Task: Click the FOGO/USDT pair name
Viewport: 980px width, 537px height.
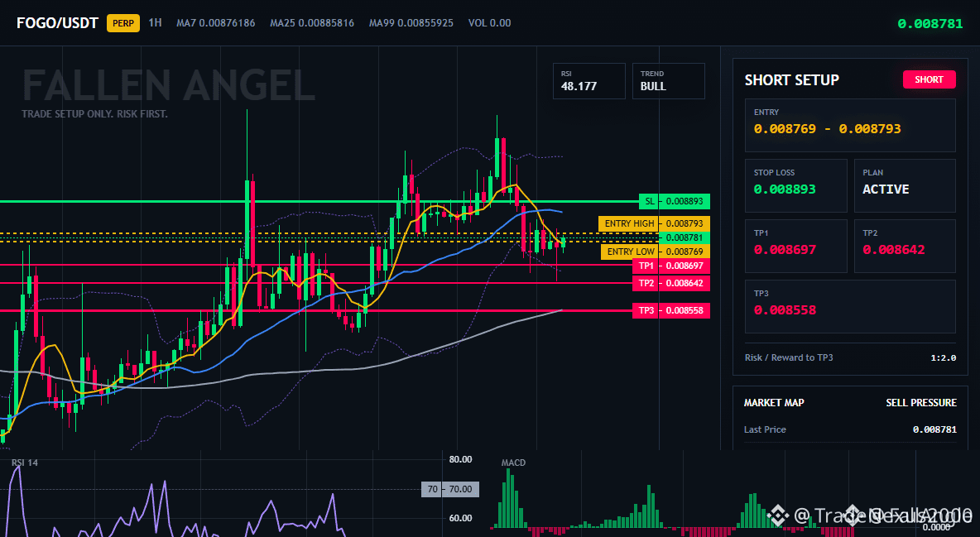Action: [57, 23]
